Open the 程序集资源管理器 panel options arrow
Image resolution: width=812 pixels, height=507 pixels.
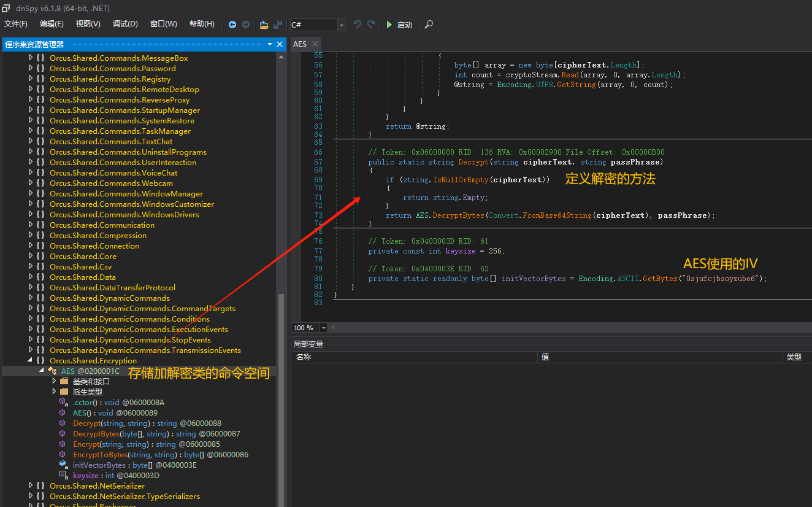click(x=270, y=44)
